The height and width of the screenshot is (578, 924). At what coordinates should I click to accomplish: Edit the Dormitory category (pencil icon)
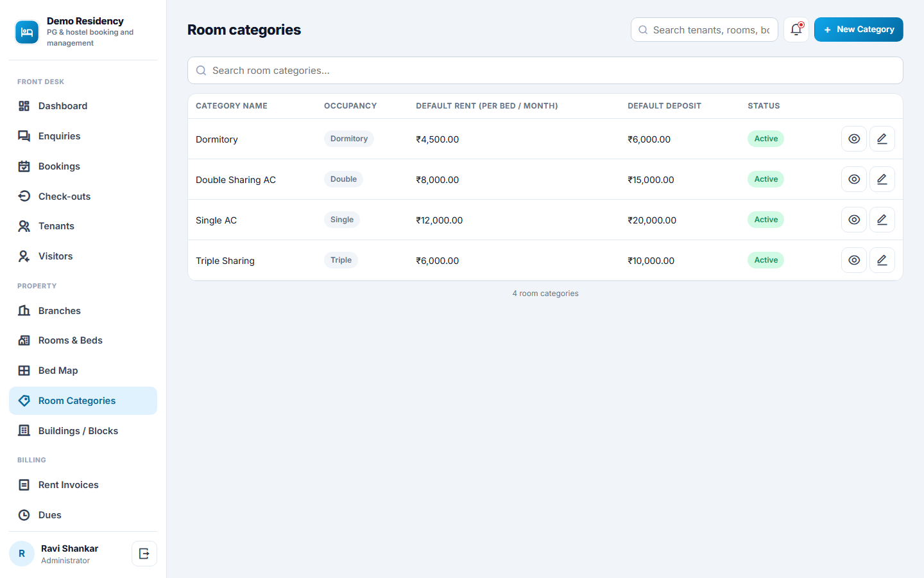tap(882, 139)
